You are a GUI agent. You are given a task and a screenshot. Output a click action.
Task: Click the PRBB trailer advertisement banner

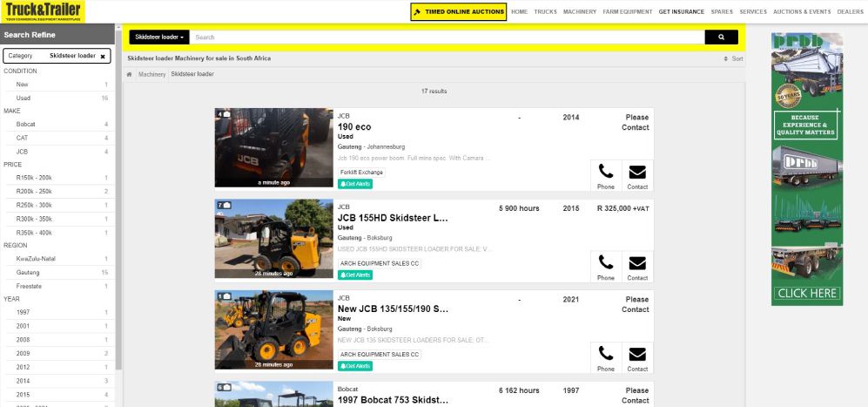coord(807,169)
